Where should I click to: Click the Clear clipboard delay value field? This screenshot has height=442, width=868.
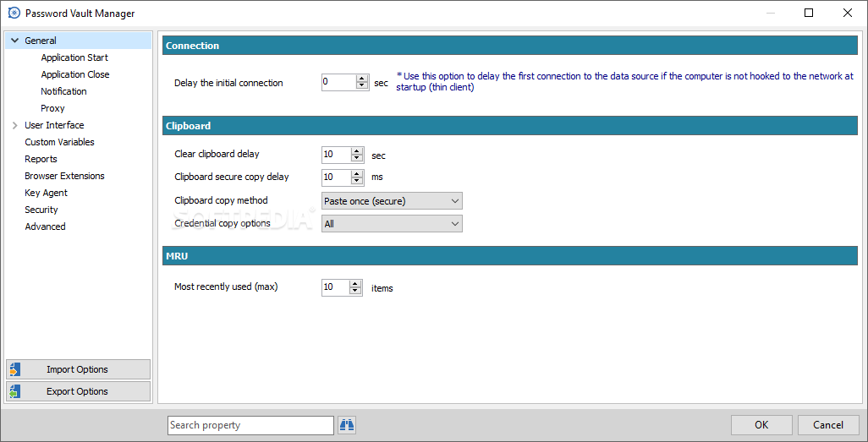(x=336, y=155)
